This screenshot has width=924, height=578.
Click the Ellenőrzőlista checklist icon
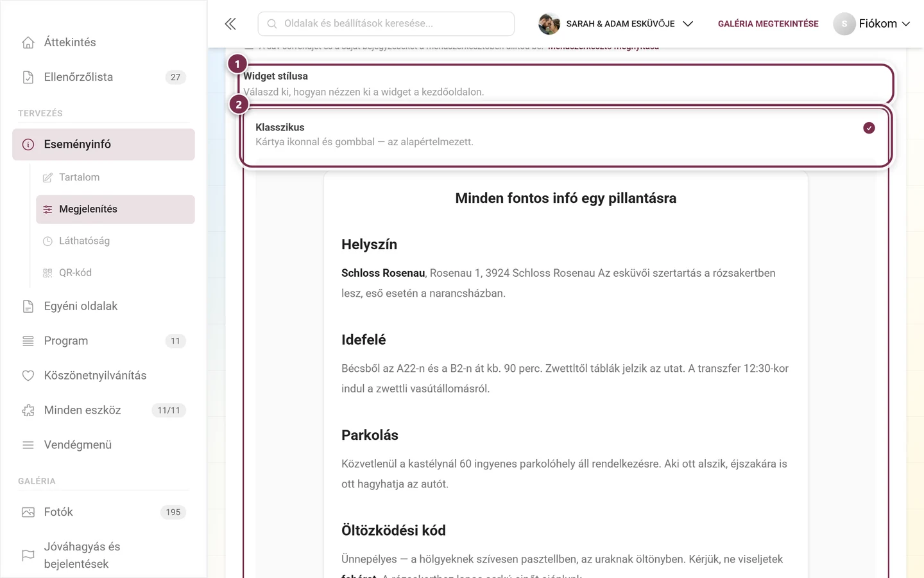click(28, 77)
